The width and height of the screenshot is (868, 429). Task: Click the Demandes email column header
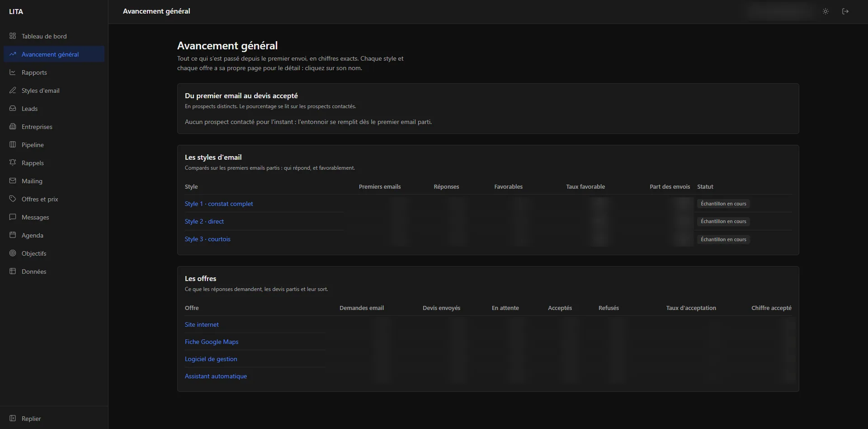coord(362,308)
